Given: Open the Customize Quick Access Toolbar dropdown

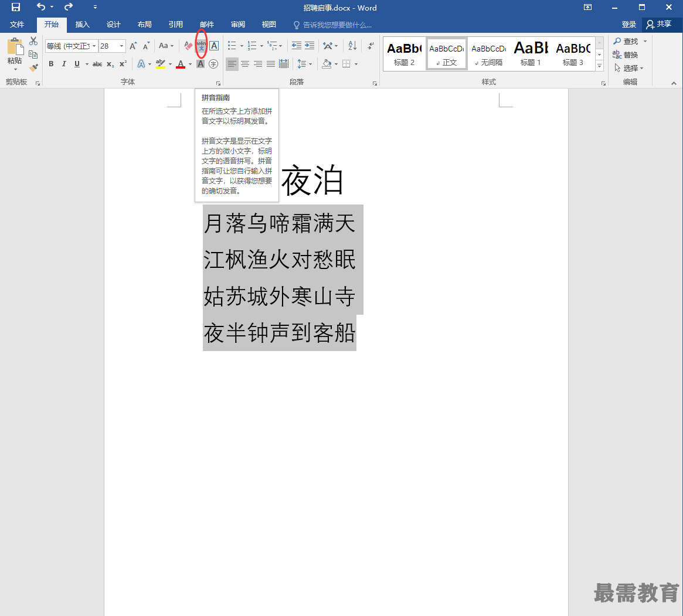Looking at the screenshot, I should point(95,7).
